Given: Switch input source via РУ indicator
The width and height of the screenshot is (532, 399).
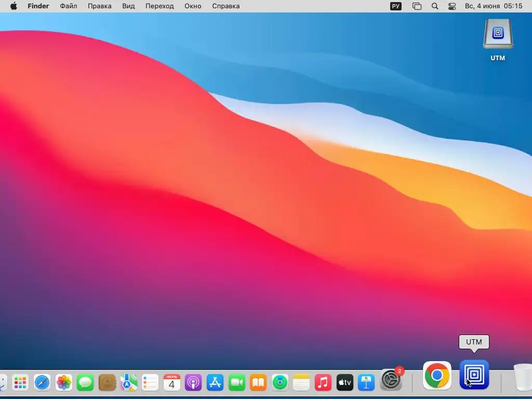Looking at the screenshot, I should pyautogui.click(x=395, y=6).
